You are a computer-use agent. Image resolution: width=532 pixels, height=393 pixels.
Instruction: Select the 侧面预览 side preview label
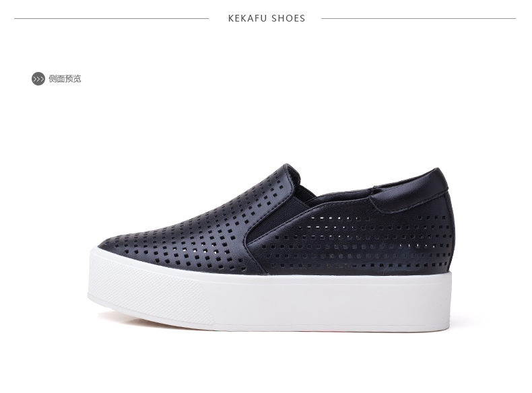coord(65,79)
